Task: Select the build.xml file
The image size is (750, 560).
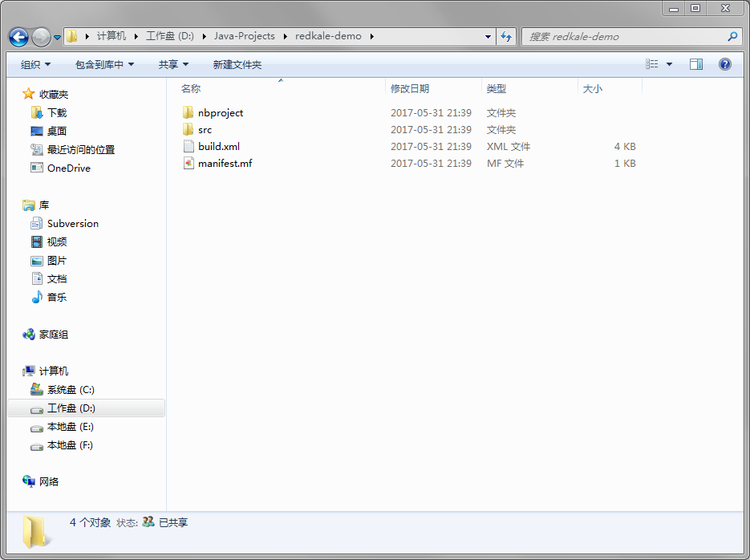Action: pos(218,147)
